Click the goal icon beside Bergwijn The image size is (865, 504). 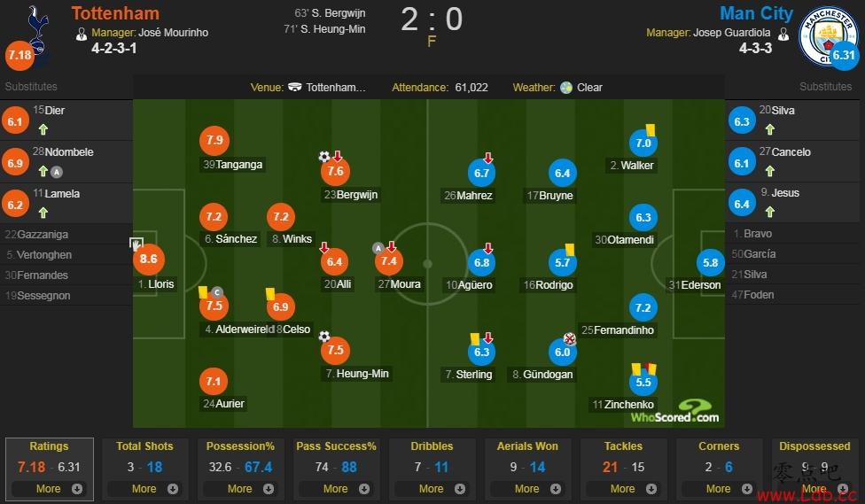click(324, 157)
